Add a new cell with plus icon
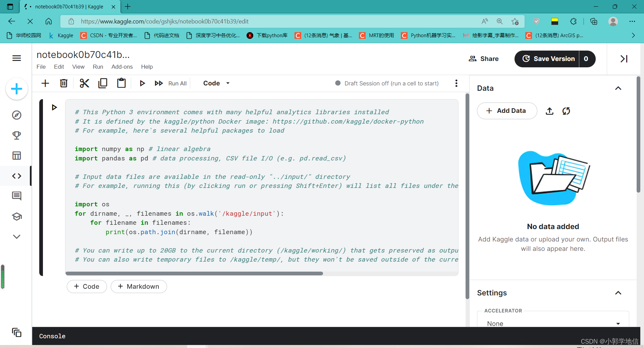 click(45, 83)
